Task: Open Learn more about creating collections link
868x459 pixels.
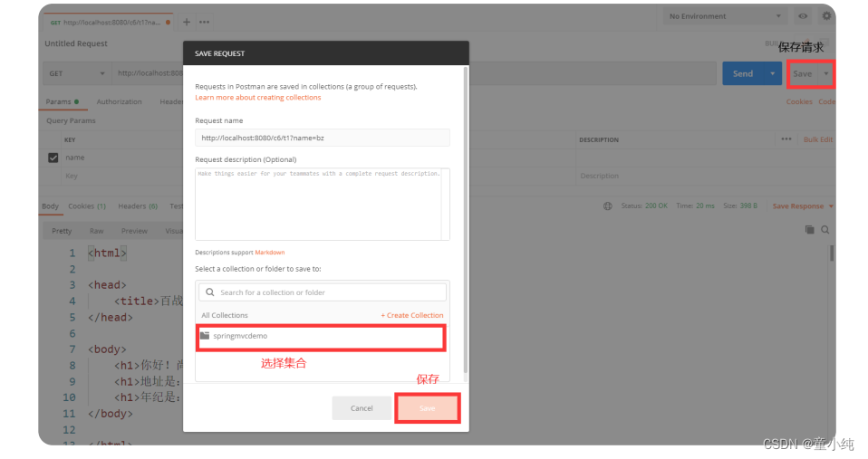Action: [x=258, y=98]
